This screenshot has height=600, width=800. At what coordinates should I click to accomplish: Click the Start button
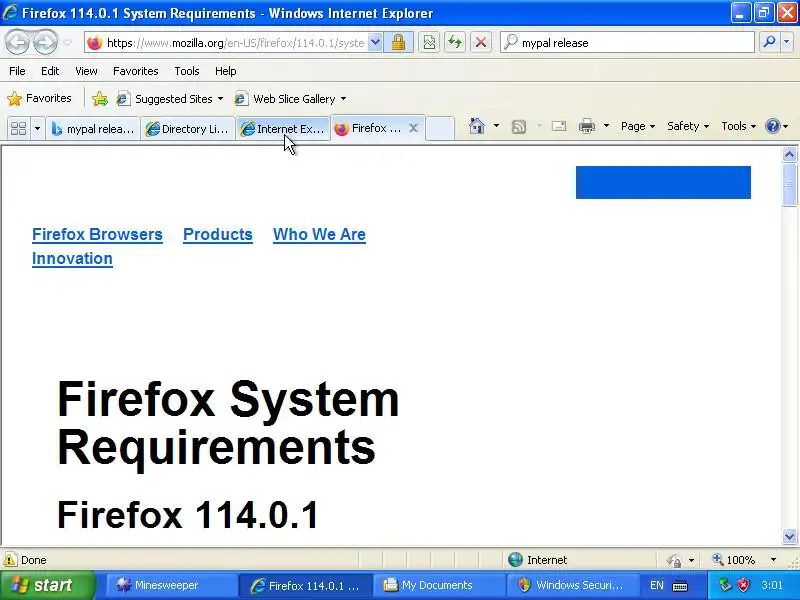[x=47, y=585]
